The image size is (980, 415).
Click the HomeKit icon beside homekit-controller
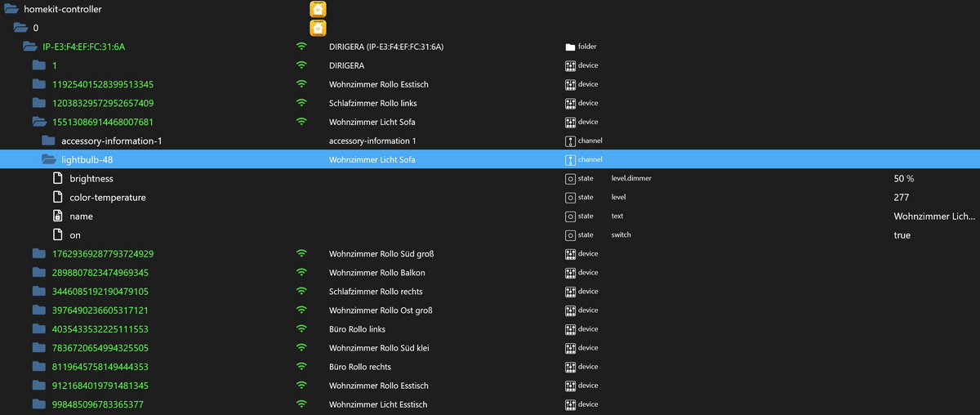[318, 9]
